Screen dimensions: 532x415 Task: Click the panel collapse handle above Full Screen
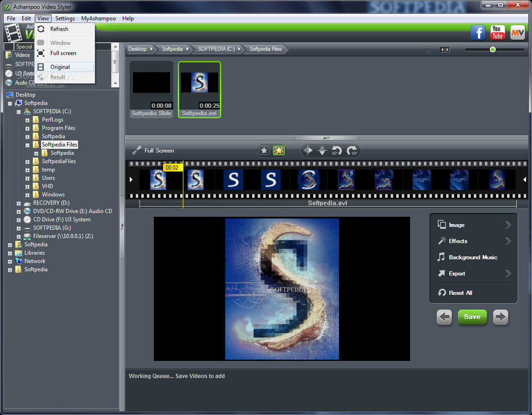click(x=326, y=138)
